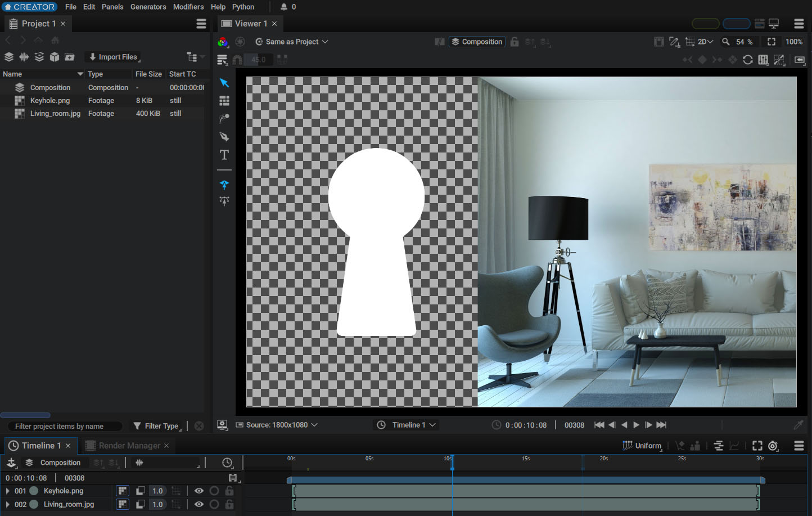812x516 pixels.
Task: Toggle lock for Keyhole.png layer
Action: (229, 491)
